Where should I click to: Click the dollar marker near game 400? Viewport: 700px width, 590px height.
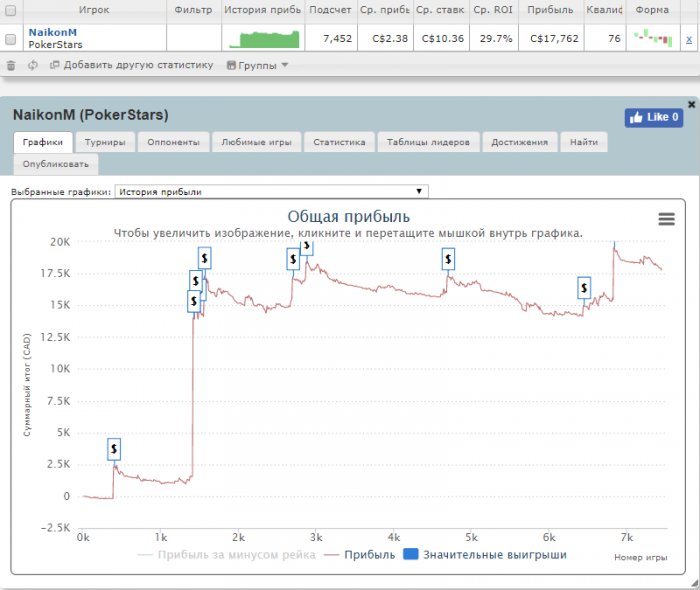point(114,449)
